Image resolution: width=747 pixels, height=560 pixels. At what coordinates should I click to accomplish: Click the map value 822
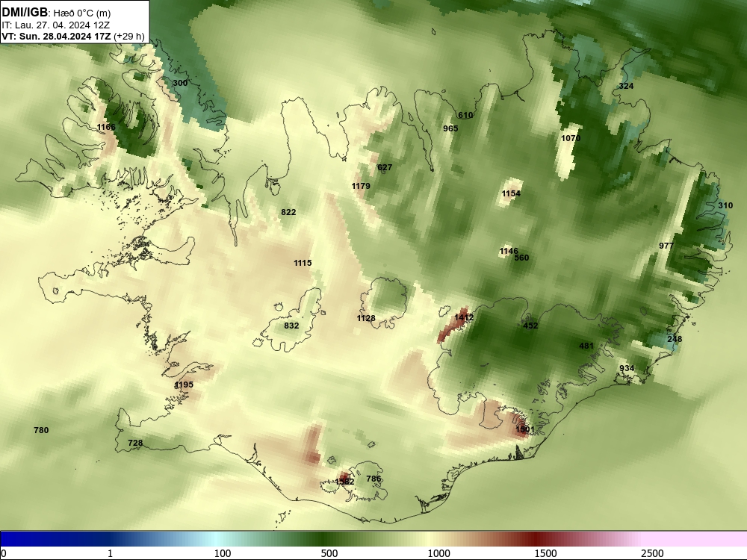pyautogui.click(x=288, y=212)
